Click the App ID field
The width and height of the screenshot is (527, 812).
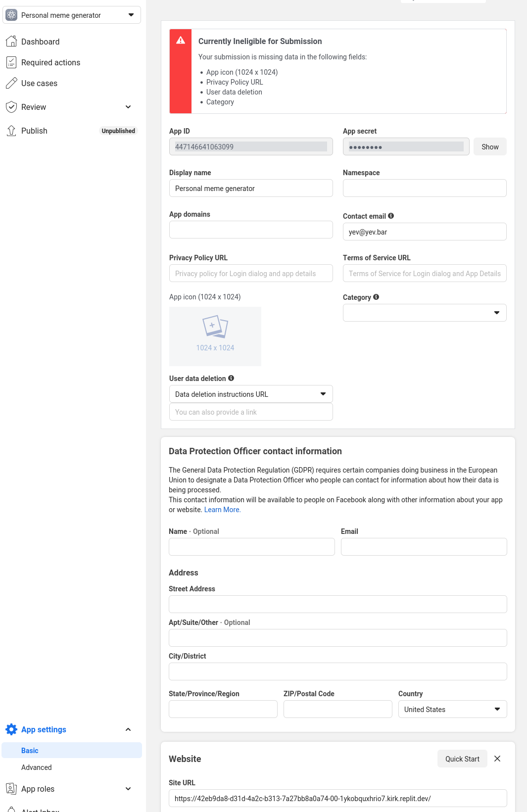click(251, 146)
